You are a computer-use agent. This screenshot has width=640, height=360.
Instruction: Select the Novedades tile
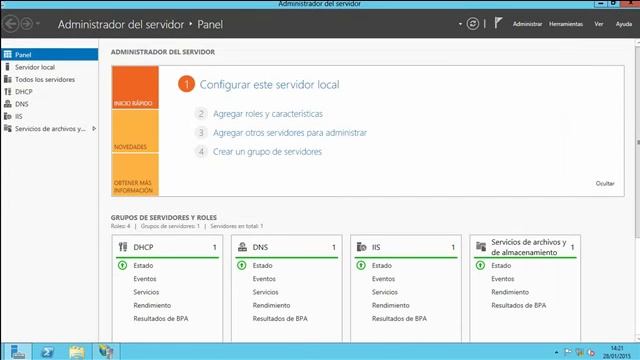coord(135,131)
